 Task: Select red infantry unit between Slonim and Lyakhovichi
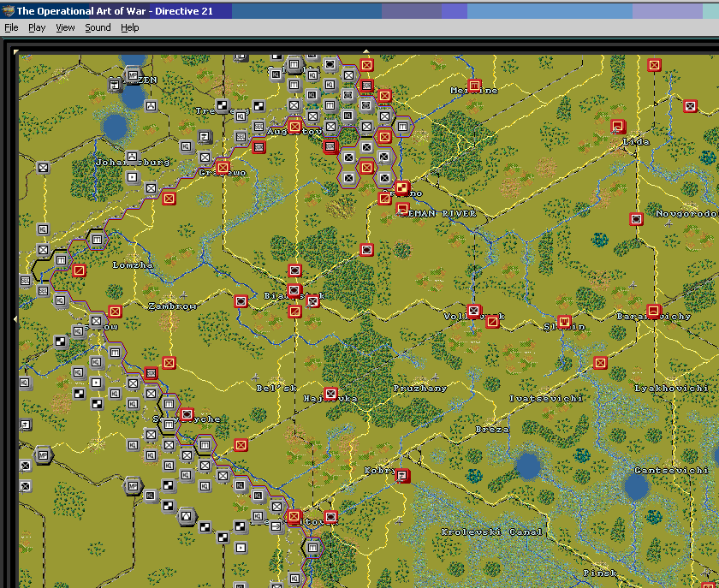600,363
